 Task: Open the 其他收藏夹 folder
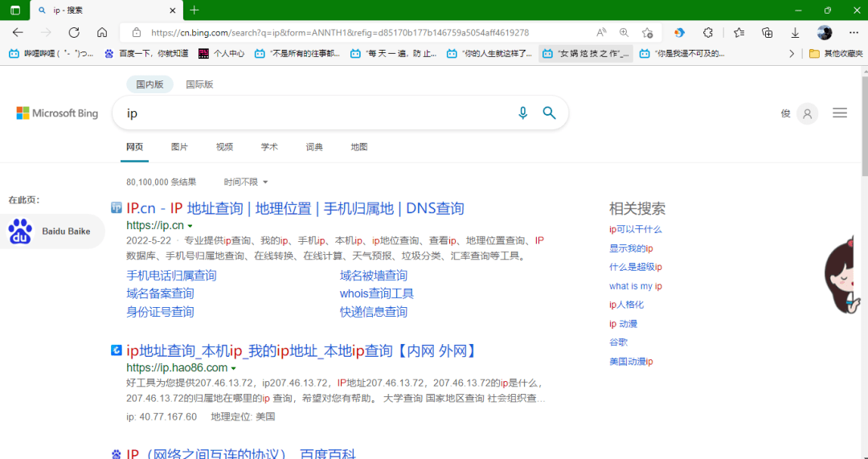pyautogui.click(x=836, y=54)
